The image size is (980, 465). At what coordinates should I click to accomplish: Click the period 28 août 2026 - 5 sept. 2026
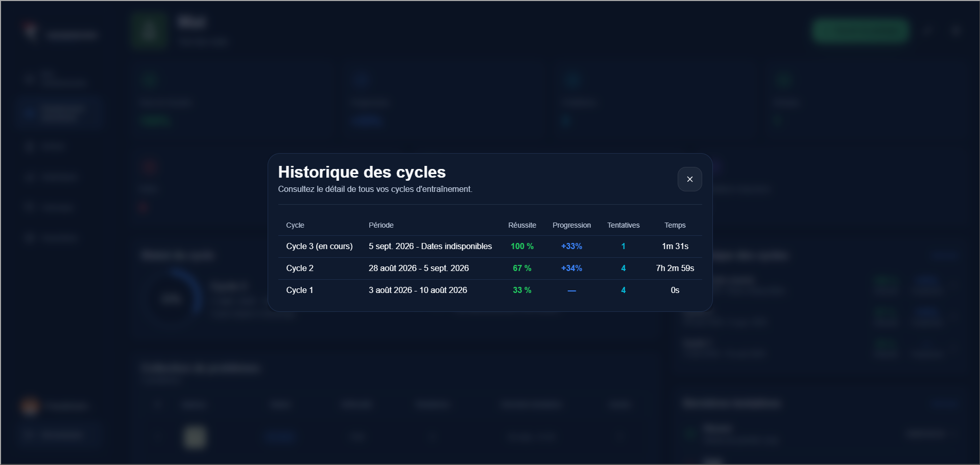419,268
